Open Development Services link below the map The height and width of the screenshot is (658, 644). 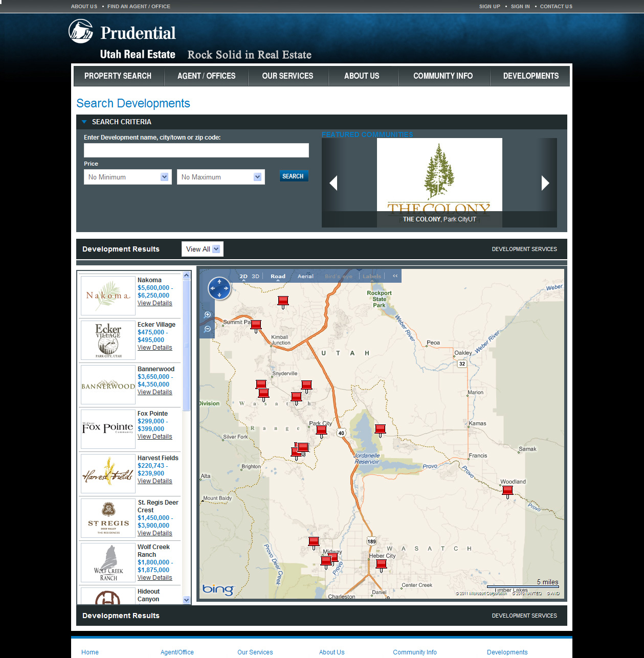pyautogui.click(x=524, y=616)
